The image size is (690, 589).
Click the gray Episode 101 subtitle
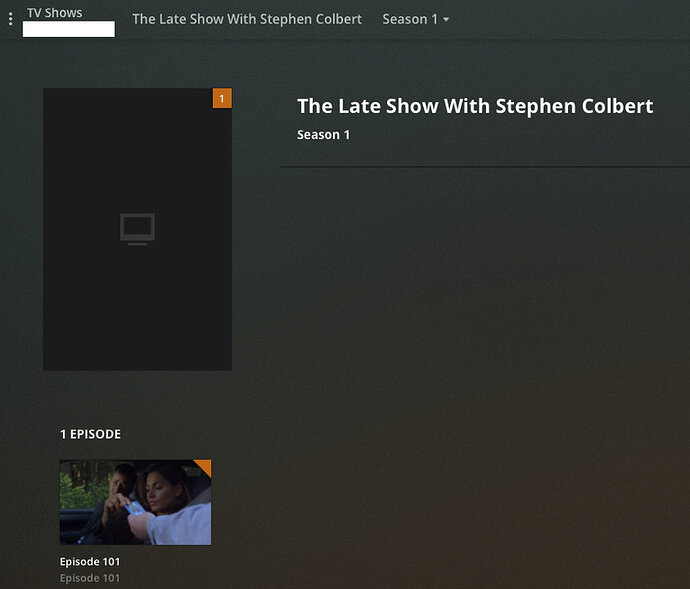(90, 578)
